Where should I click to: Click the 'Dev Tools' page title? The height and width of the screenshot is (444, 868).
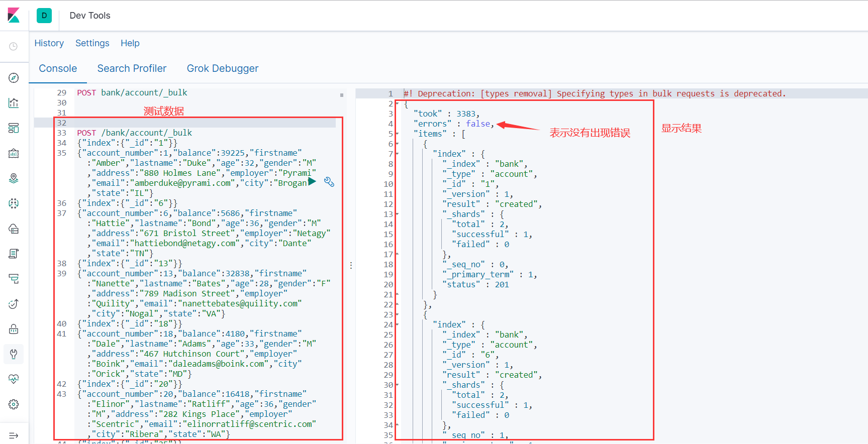(90, 16)
